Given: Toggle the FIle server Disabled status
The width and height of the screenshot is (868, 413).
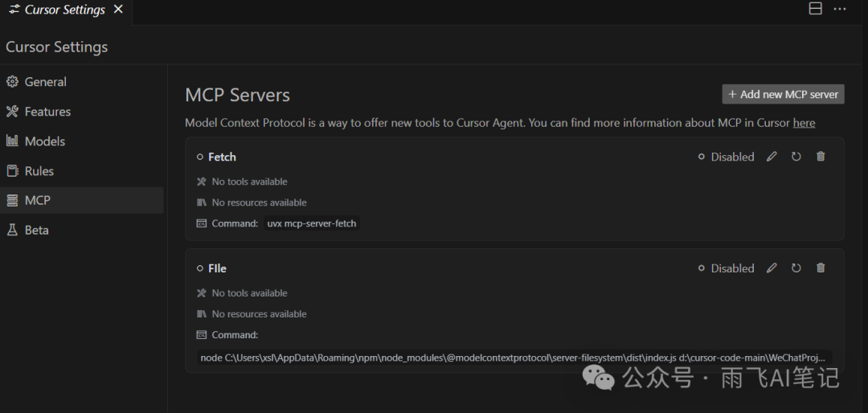Looking at the screenshot, I should [x=726, y=268].
